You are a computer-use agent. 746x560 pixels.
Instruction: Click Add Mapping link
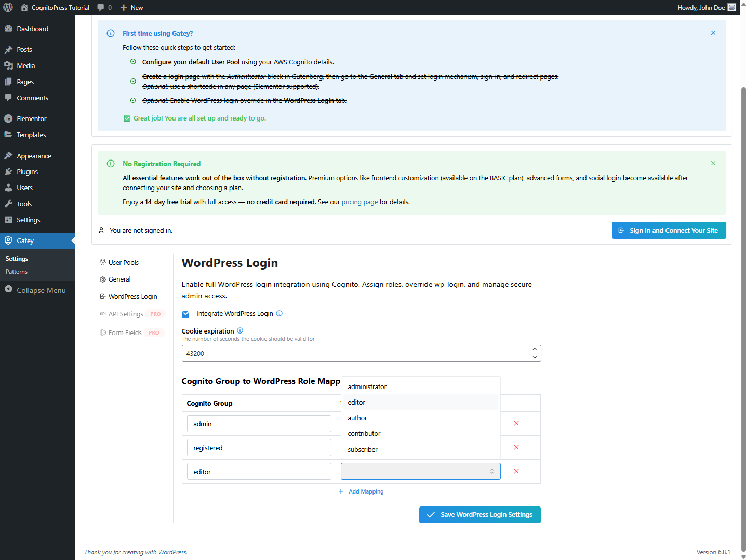click(361, 491)
